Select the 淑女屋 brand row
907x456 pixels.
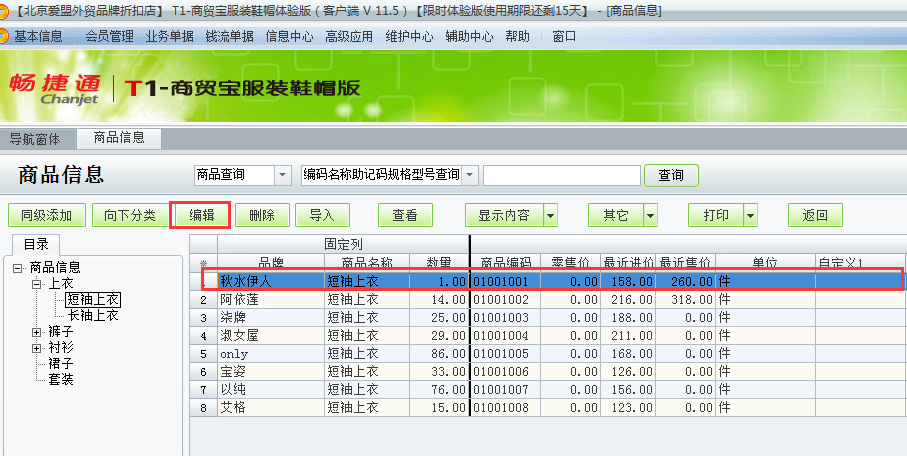[x=271, y=336]
